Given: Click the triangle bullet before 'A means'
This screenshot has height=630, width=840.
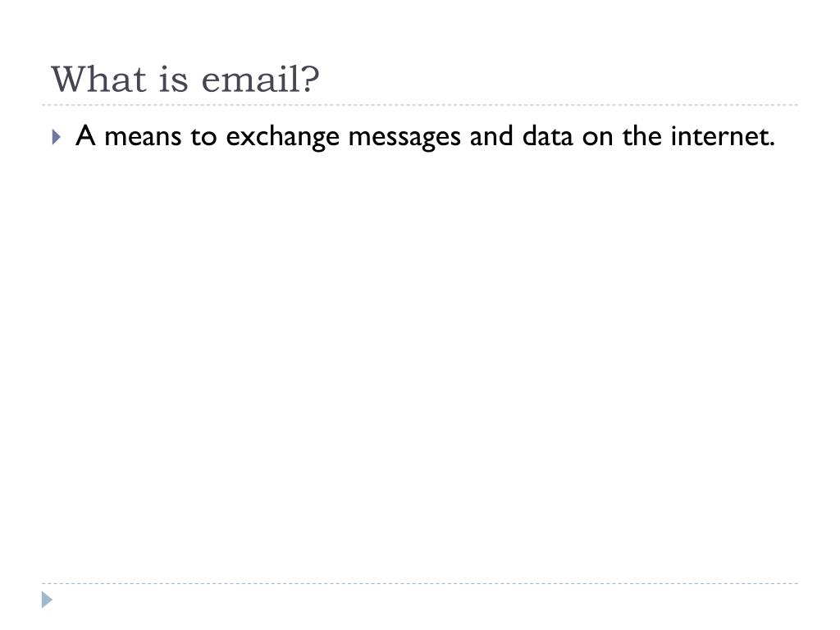Looking at the screenshot, I should click(57, 137).
